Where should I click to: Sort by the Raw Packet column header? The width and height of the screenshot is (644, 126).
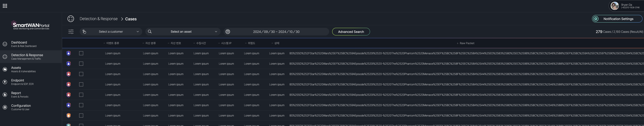[466, 43]
